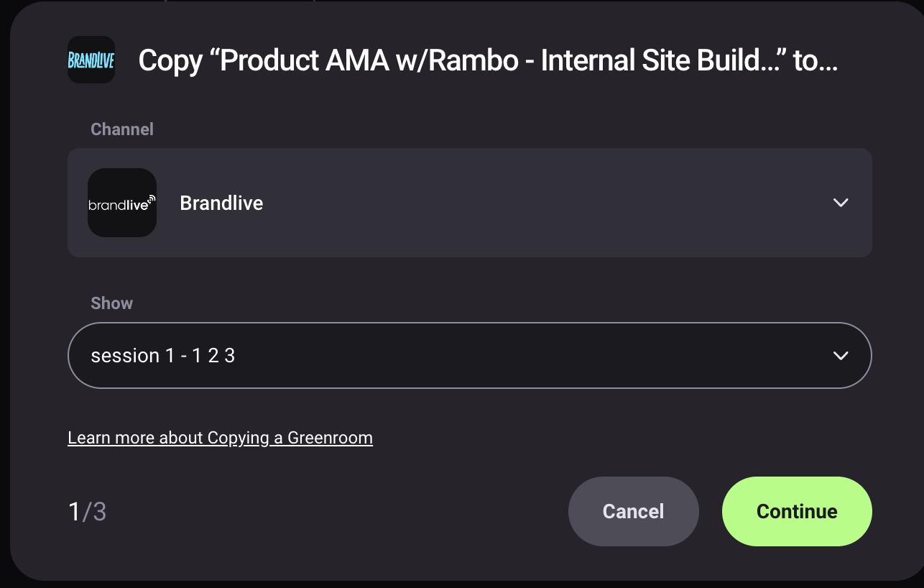Click the session 1 - 1 2 3 text
This screenshot has width=924, height=588.
coord(163,356)
